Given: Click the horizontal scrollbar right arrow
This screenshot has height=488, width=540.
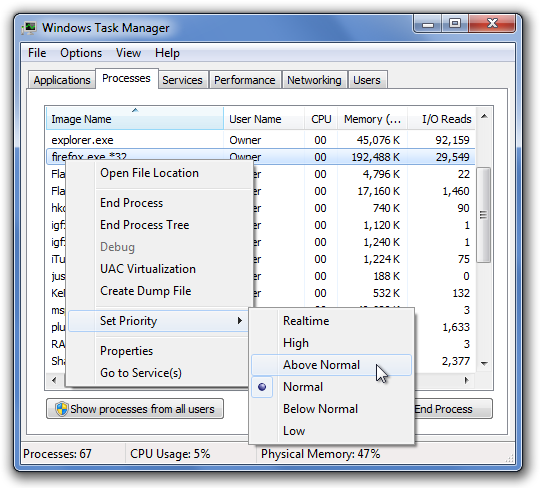Looking at the screenshot, I should (x=467, y=381).
